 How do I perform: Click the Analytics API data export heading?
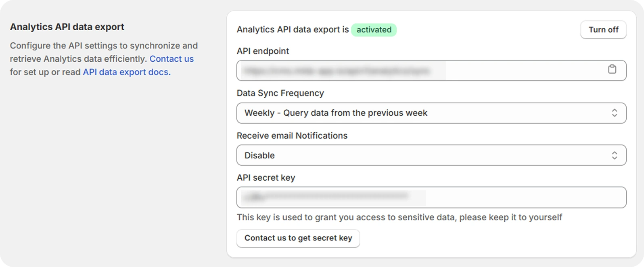click(67, 27)
